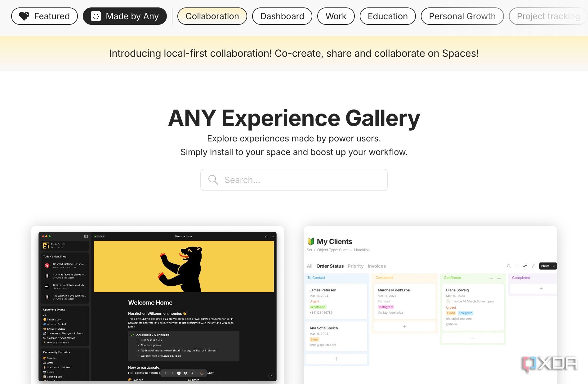Screen dimensions: 588x384
Task: Add a card under the Contacted column
Action: (x=404, y=326)
